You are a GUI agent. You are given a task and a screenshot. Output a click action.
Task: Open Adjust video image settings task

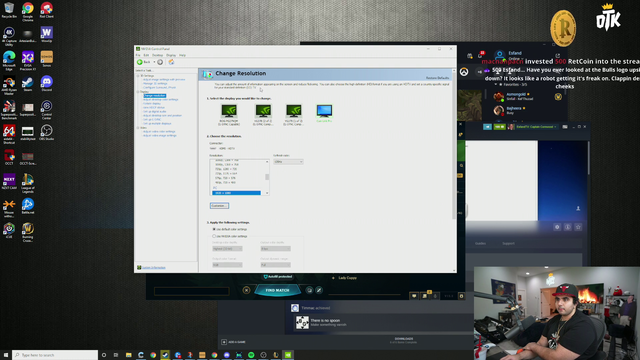(x=159, y=136)
